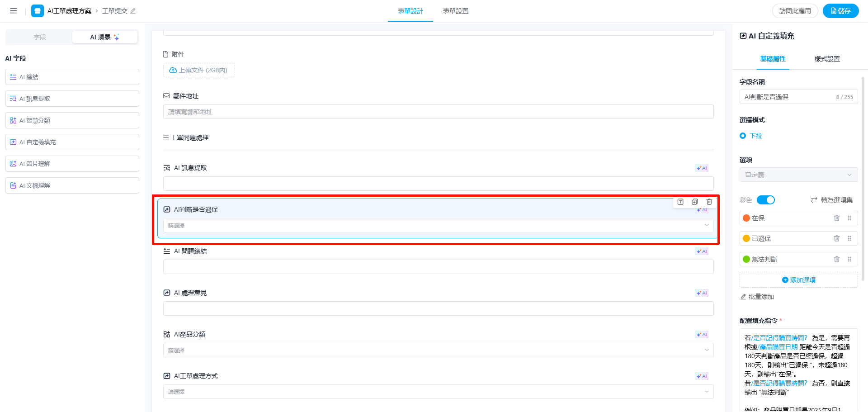Open the hamburger menu at top left
Viewport: 868px width, 412px height.
[x=14, y=11]
